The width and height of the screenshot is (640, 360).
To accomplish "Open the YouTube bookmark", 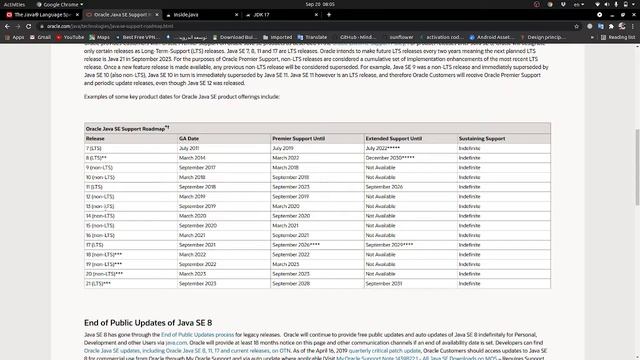I will click(x=70, y=37).
